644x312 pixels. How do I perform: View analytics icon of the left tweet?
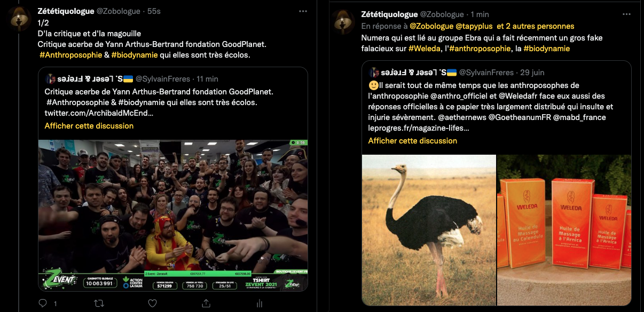(259, 303)
